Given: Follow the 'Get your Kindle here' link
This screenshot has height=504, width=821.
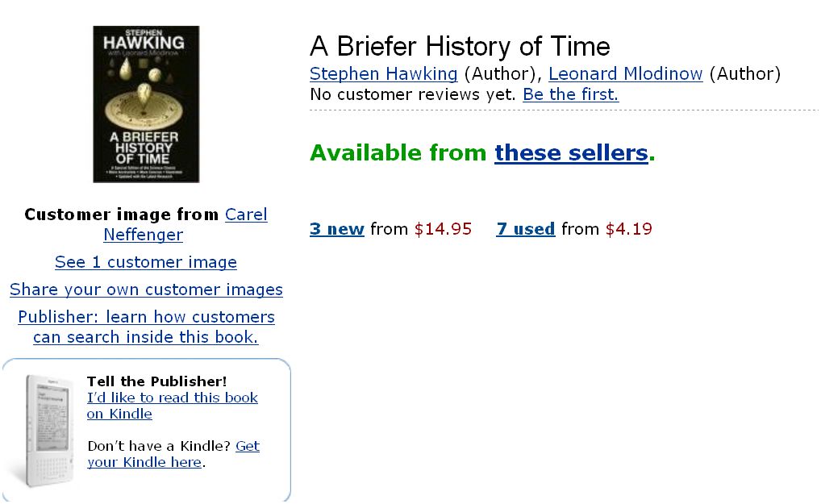Looking at the screenshot, I should tap(248, 446).
